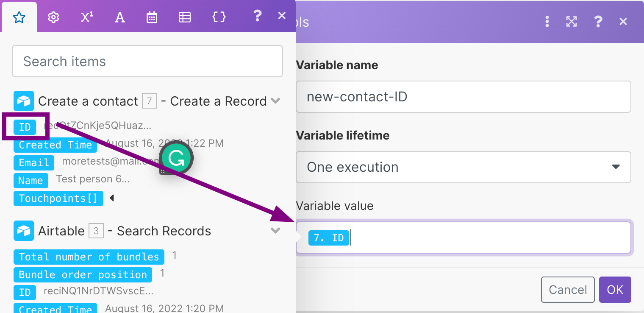
Task: Insert the Touchpoints[] pill
Action: pyautogui.click(x=58, y=198)
